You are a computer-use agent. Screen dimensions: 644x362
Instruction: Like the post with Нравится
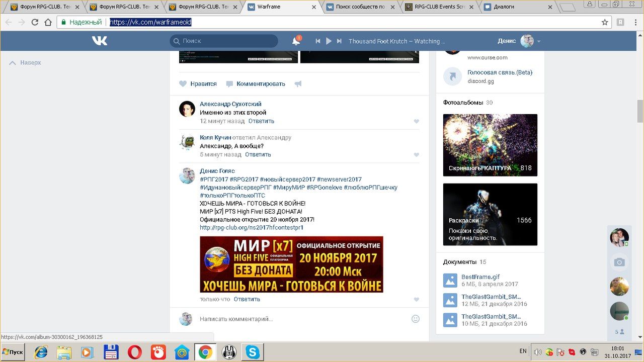click(x=198, y=84)
